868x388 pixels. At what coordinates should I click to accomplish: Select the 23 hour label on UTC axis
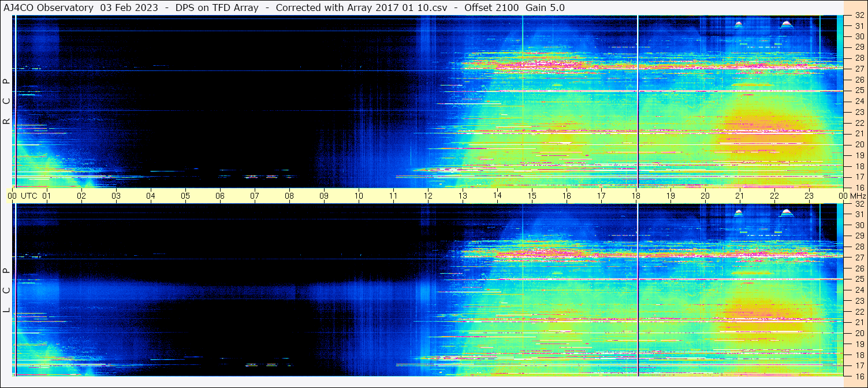(x=809, y=196)
